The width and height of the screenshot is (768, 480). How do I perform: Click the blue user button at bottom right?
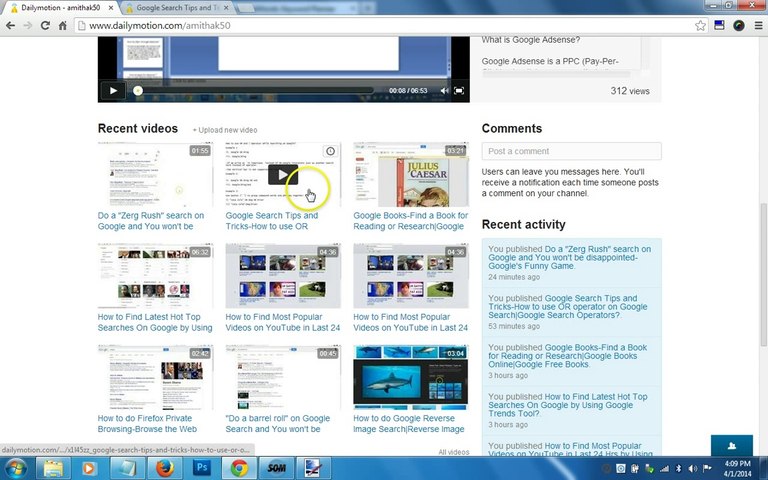pyautogui.click(x=732, y=445)
